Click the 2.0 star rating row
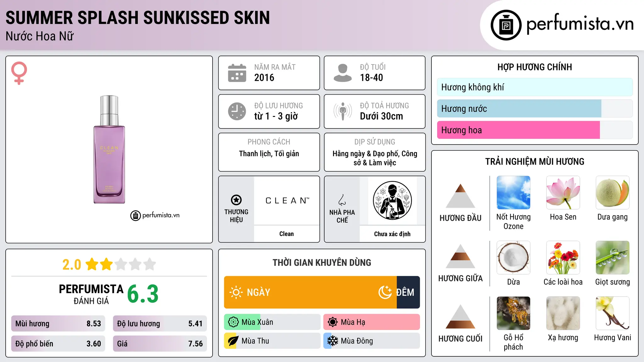The width and height of the screenshot is (644, 362). 109,264
